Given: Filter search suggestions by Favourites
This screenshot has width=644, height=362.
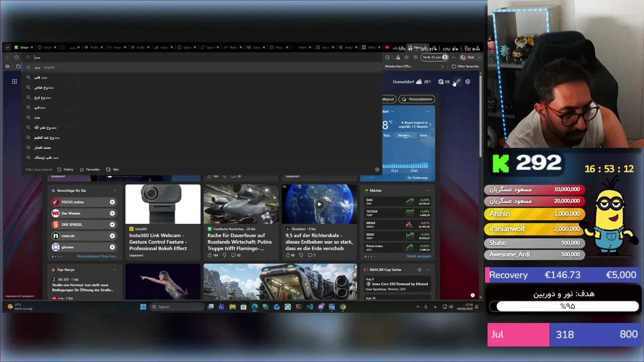Looking at the screenshot, I should tap(90, 169).
